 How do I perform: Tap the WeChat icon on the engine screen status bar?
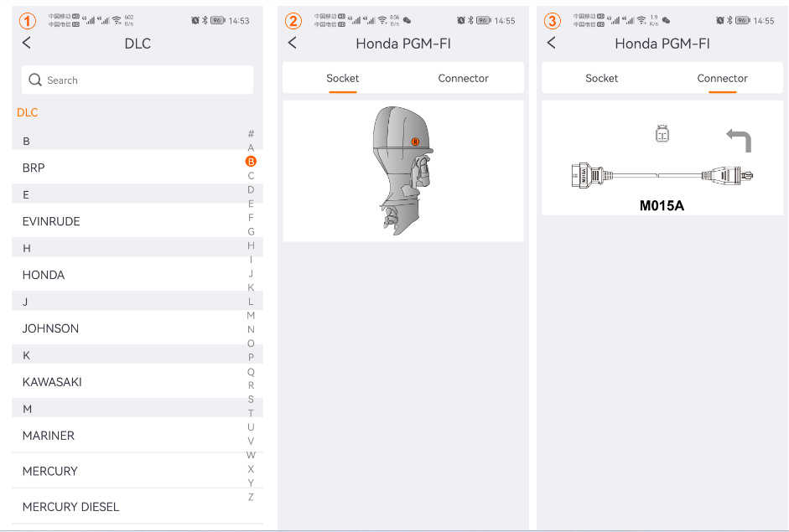(407, 20)
